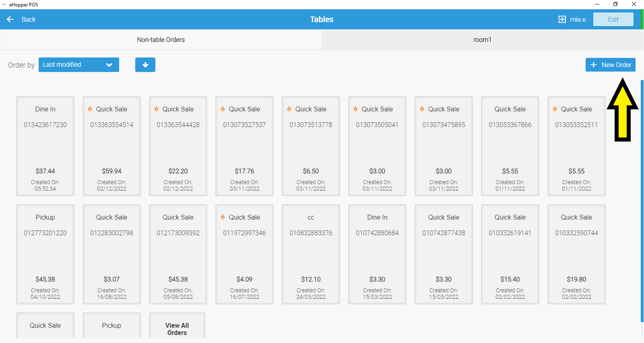Open the Pickup order 012773201220
This screenshot has width=644, height=343.
[x=45, y=254]
